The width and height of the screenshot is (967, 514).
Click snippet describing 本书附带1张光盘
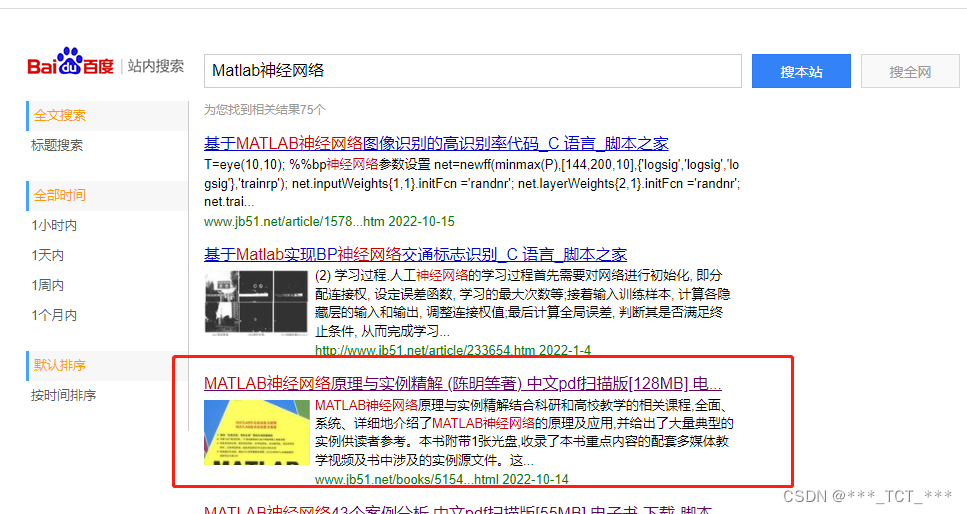[x=524, y=432]
